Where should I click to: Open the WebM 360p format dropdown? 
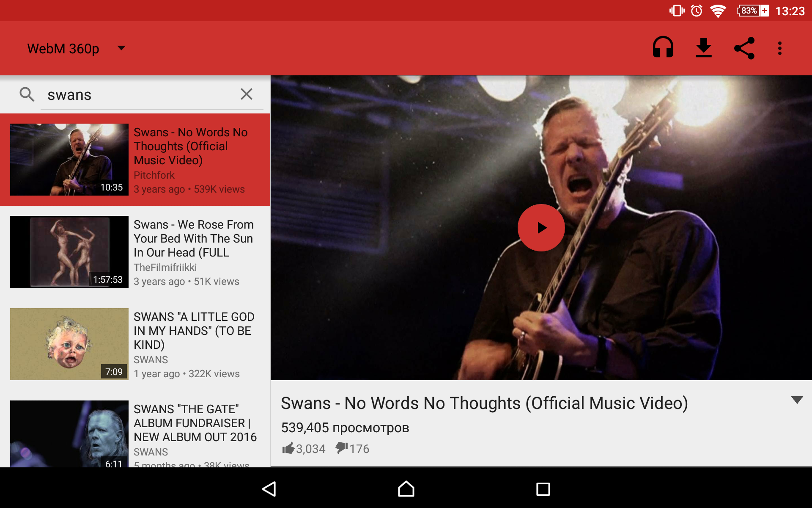[76, 48]
